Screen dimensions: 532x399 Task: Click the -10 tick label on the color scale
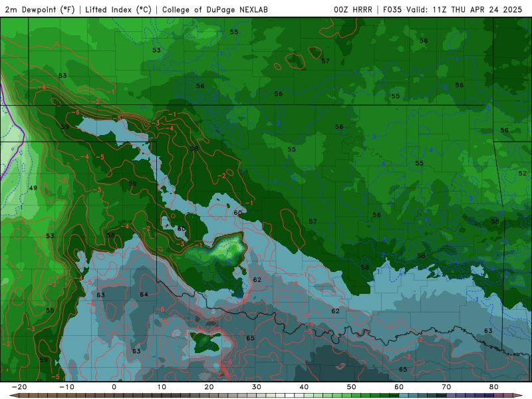(66, 387)
